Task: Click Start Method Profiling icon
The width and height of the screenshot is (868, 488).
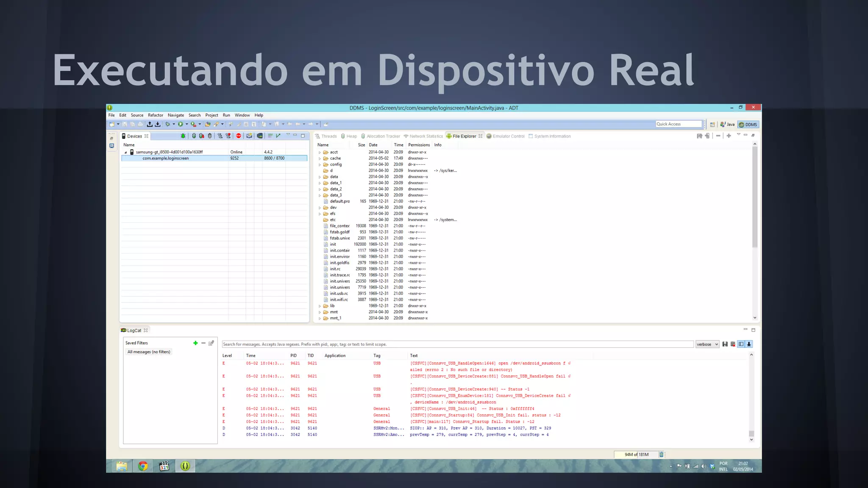Action: [x=228, y=136]
